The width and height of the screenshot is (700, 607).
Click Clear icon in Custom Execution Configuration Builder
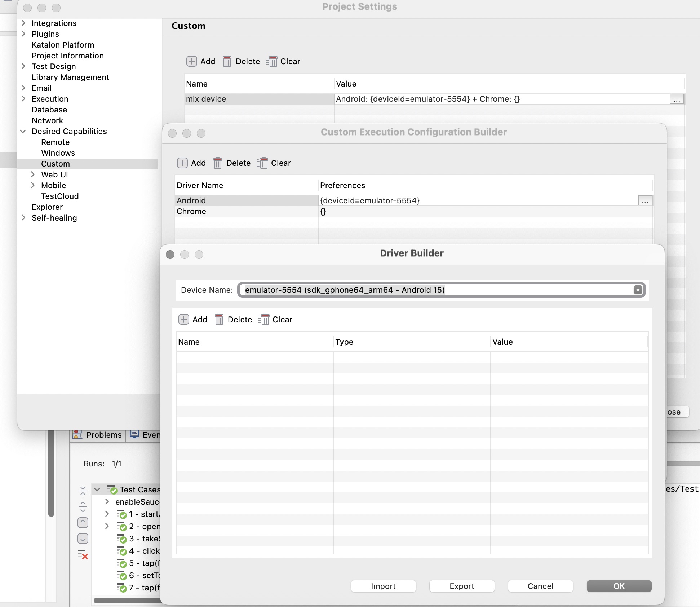[x=262, y=163]
